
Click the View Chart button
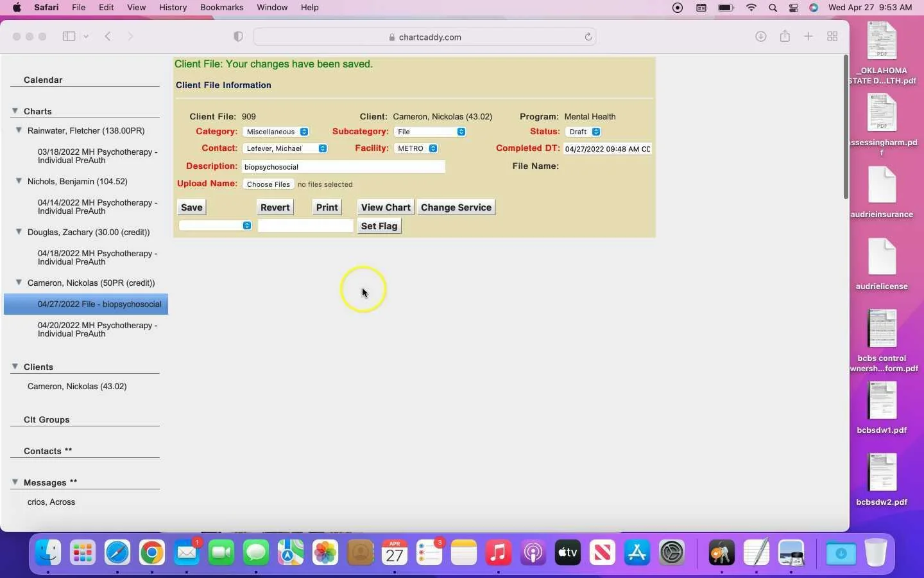[386, 207]
